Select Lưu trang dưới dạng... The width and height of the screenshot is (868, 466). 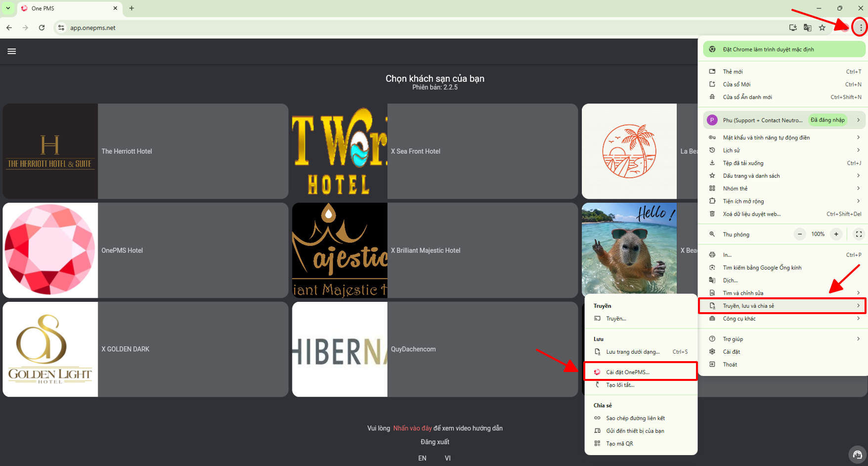tap(641, 352)
